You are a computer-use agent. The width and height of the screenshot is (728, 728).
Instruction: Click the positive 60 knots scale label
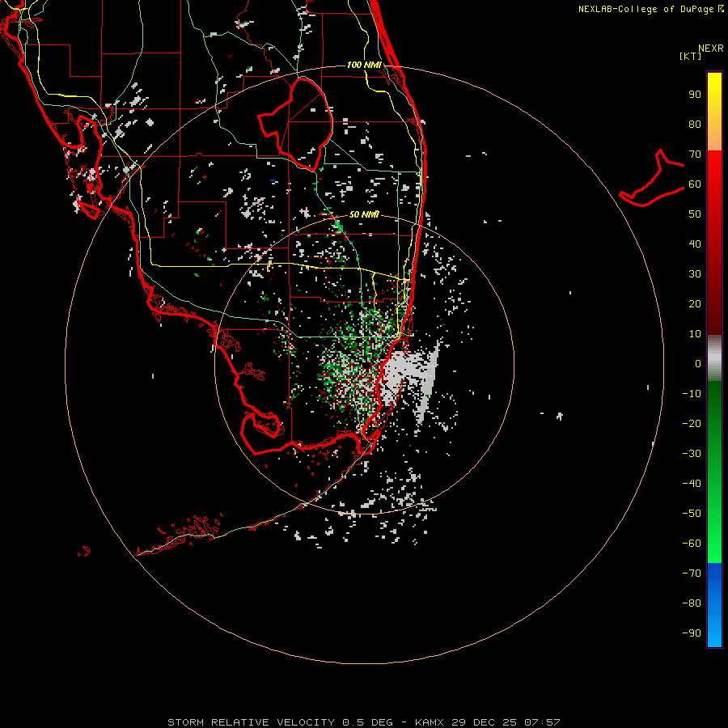pyautogui.click(x=695, y=184)
